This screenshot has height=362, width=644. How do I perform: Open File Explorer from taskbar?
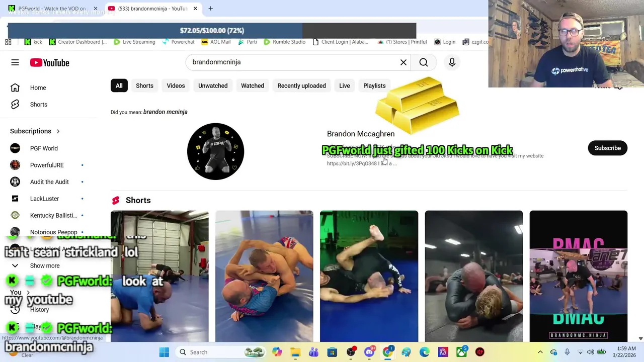[x=295, y=352]
